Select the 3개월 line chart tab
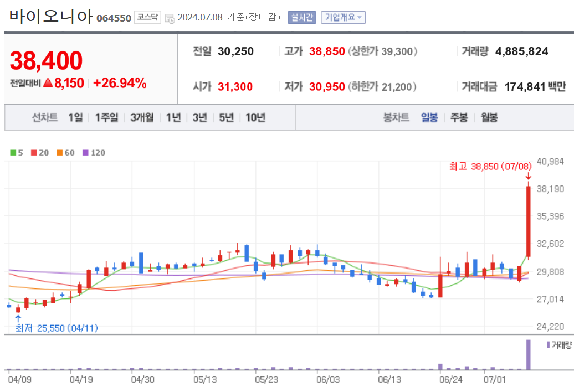The width and height of the screenshot is (574, 392). coord(142,117)
